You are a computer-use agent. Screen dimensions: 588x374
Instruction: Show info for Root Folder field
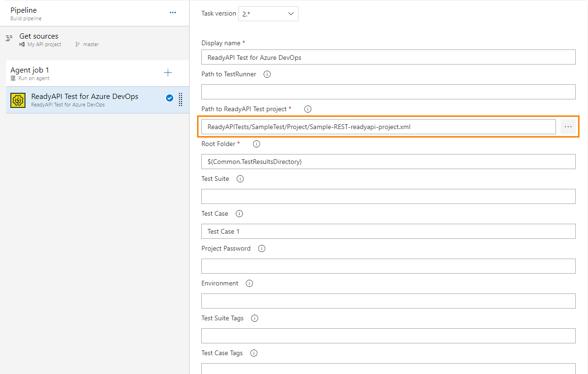click(x=256, y=144)
